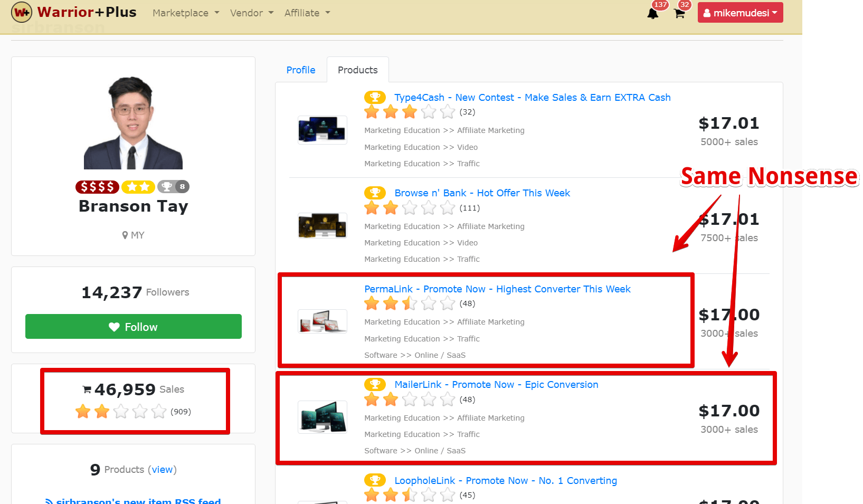The height and width of the screenshot is (504, 863).
Task: Click the 14,237 Followers count
Action: point(135,292)
